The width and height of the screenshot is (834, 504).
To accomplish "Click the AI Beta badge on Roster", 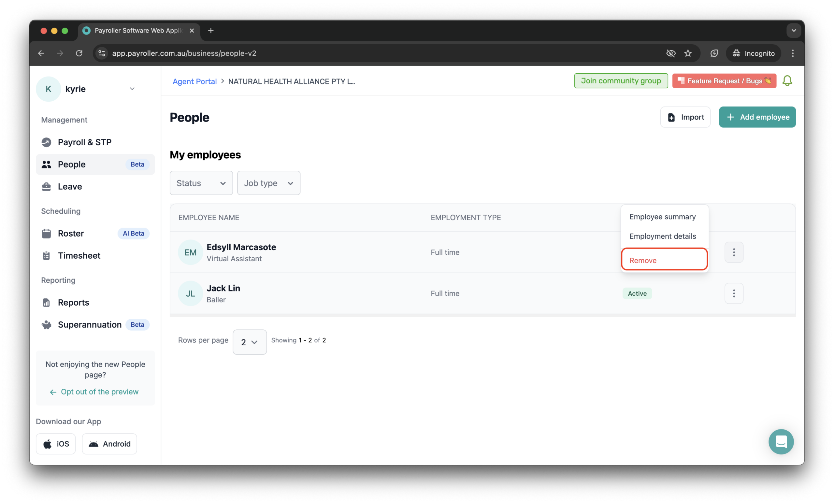I will coord(133,234).
